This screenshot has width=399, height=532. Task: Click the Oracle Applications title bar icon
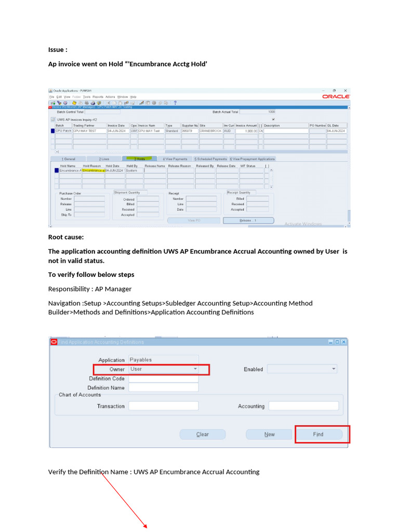(50, 90)
